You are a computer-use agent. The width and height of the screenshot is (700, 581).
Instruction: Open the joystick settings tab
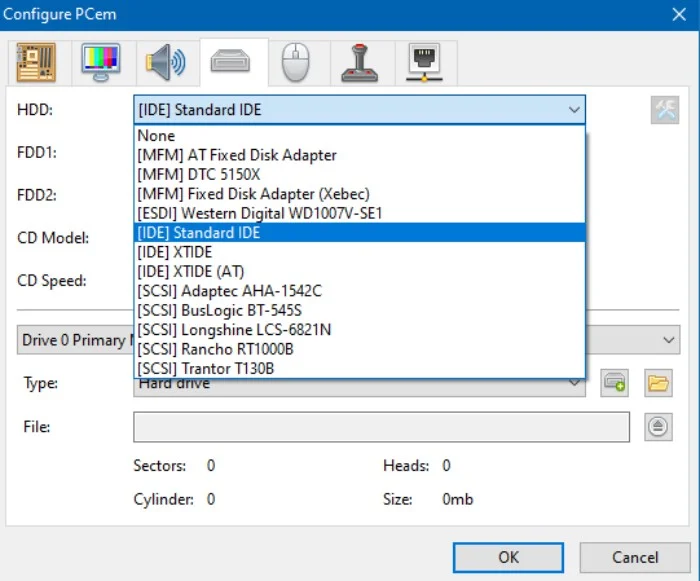[360, 63]
